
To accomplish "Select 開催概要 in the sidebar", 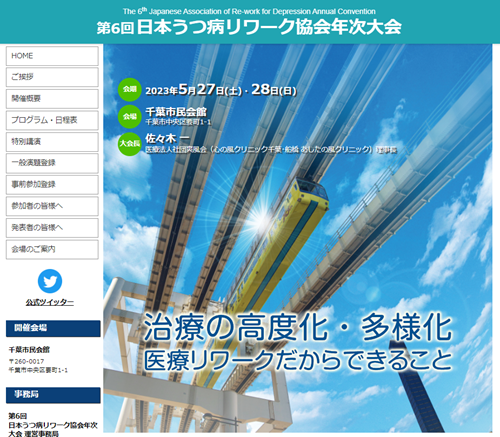I will [x=52, y=99].
